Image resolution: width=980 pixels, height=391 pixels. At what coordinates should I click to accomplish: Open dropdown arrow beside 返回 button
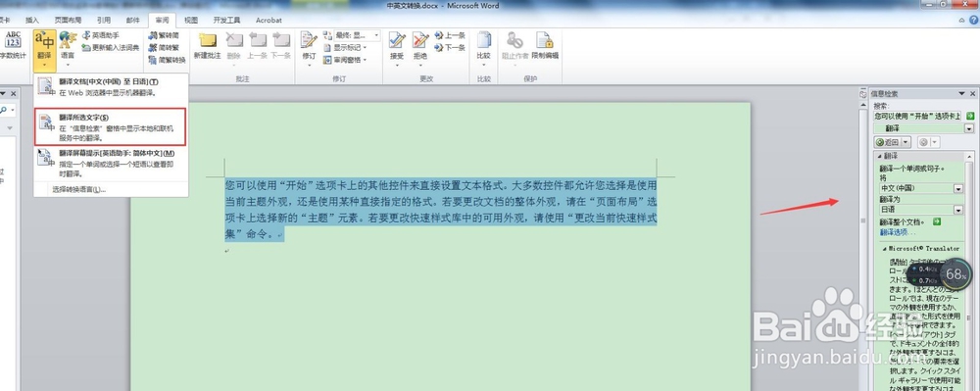click(905, 142)
